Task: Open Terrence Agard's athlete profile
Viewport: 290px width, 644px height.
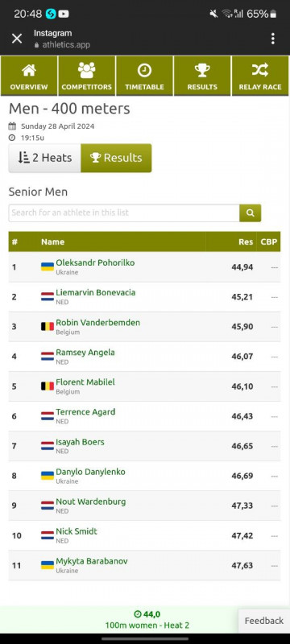Action: tap(85, 412)
